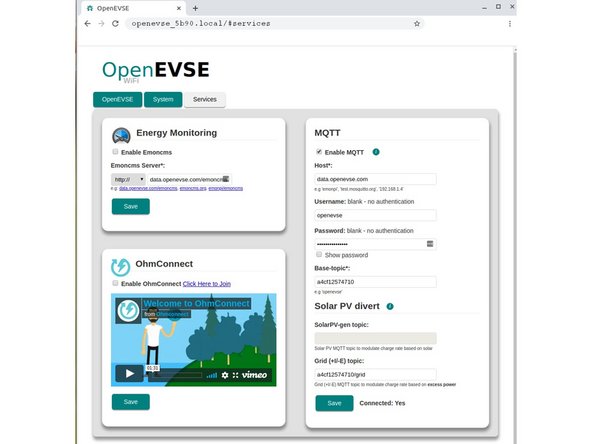Open the browser three-dot menu
Screen dimensions: 592x444
tap(510, 23)
